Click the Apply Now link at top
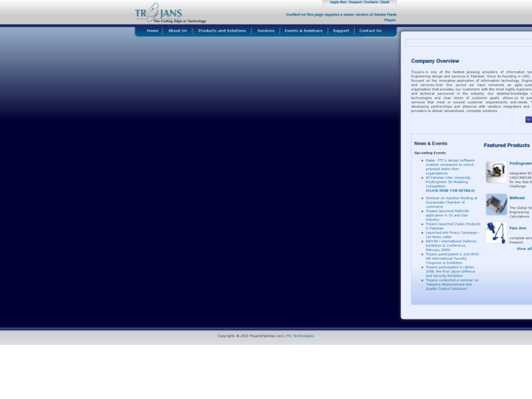532x399 pixels. coord(338,2)
